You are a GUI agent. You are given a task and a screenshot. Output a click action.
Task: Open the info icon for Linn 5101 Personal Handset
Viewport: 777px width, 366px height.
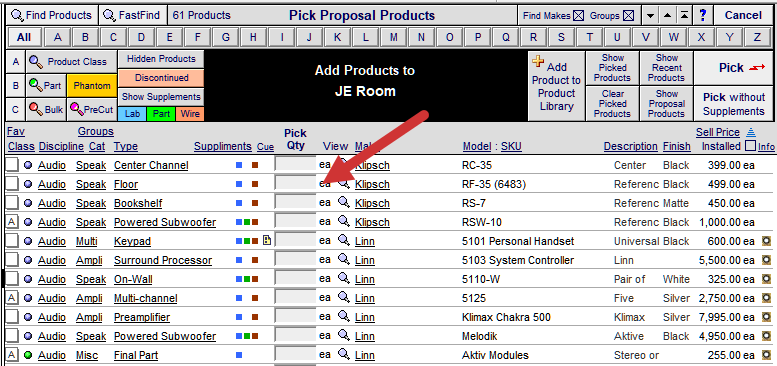tap(767, 241)
